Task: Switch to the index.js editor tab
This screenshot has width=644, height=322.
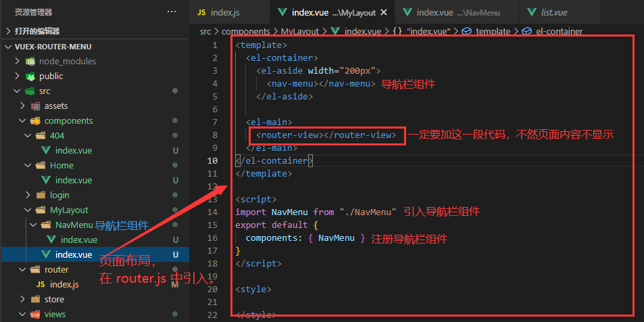Action: (230, 12)
